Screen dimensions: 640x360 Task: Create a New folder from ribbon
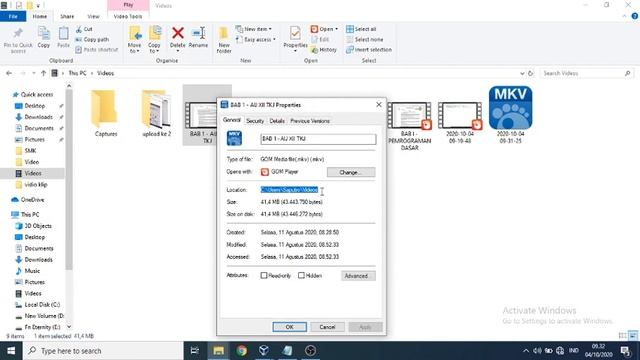pos(224,40)
